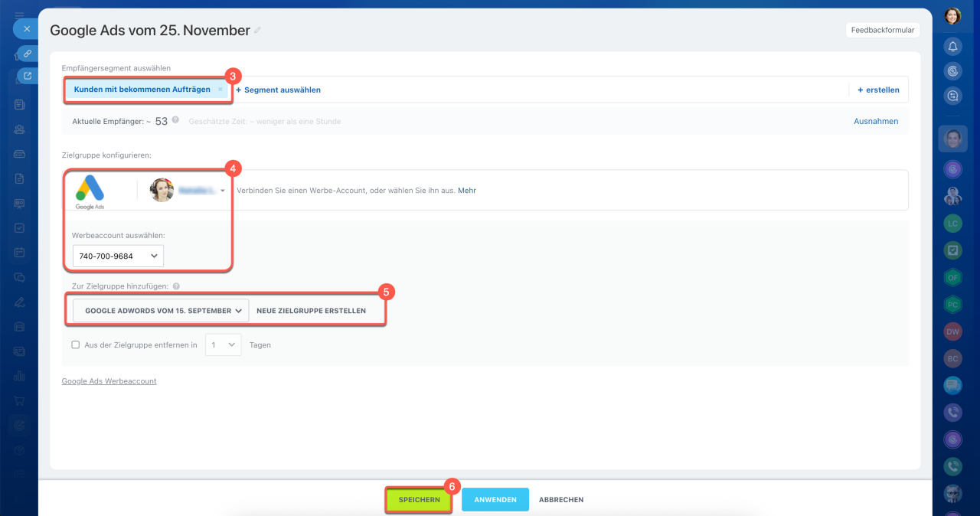The image size is (980, 516).
Task: Open the BC chat in right sidebar
Action: [x=952, y=358]
